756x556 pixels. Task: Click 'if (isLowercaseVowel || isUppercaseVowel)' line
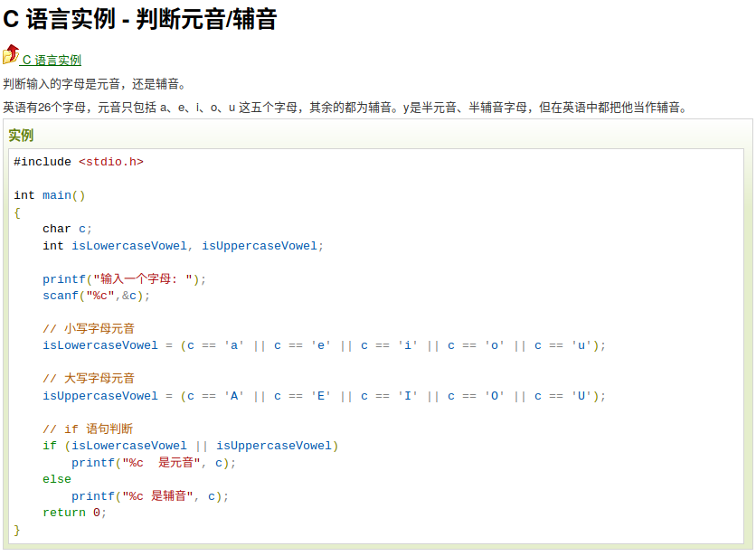click(191, 446)
